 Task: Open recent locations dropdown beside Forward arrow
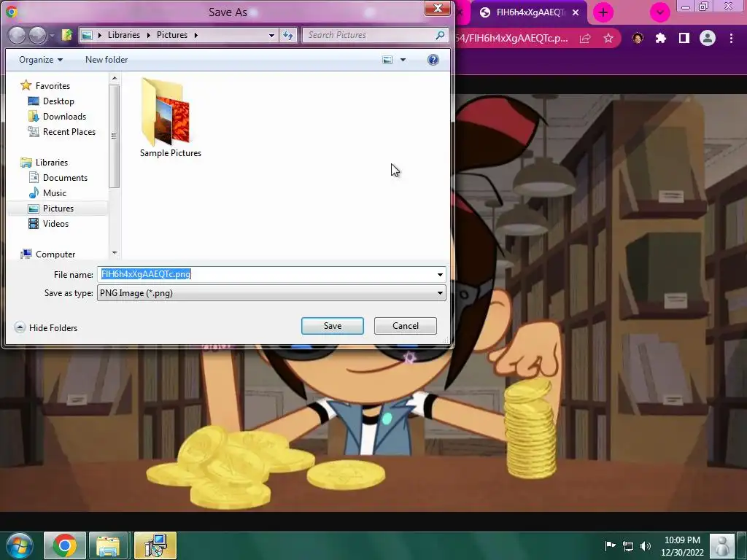(52, 35)
